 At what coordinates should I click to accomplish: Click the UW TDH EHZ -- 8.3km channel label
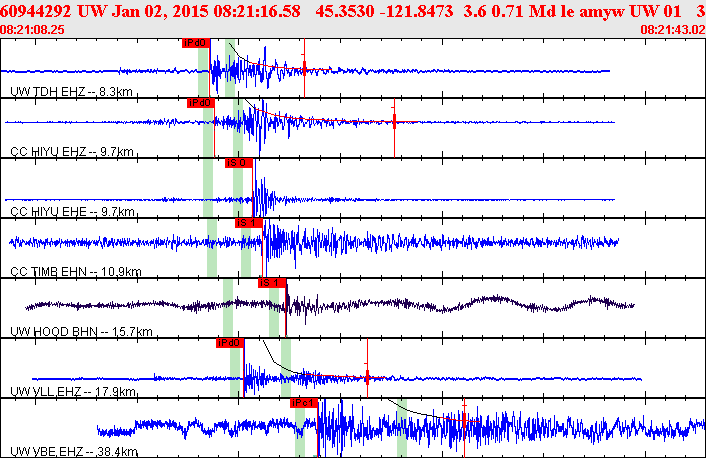click(72, 92)
